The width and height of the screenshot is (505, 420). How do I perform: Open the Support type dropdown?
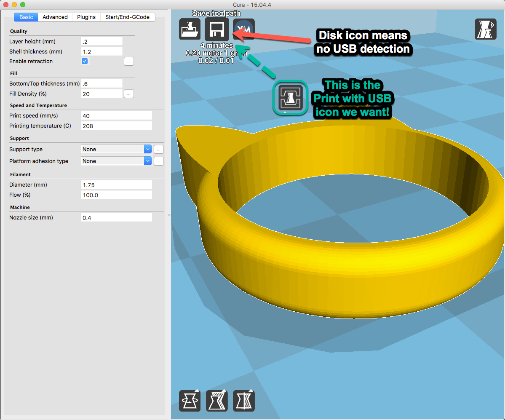[116, 149]
